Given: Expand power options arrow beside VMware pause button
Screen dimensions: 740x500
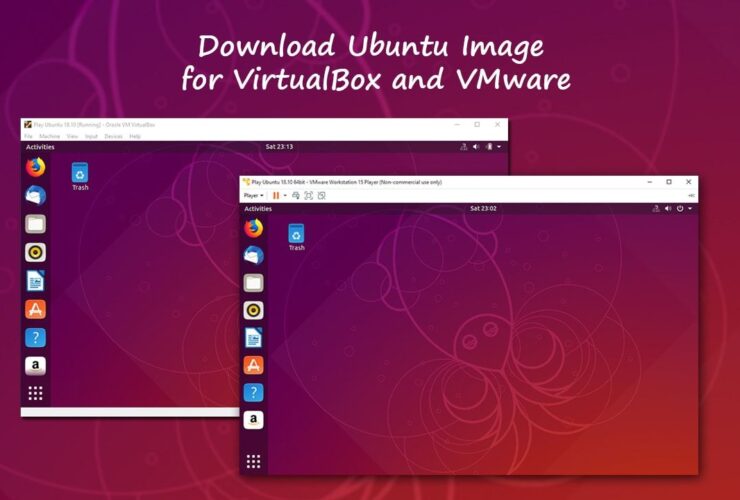Looking at the screenshot, I should point(285,195).
